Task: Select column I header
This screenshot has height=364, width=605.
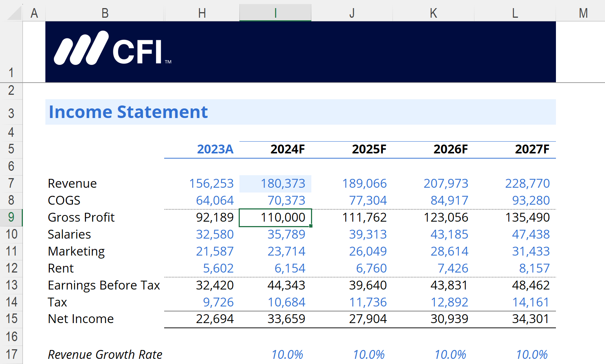Action: pyautogui.click(x=275, y=13)
